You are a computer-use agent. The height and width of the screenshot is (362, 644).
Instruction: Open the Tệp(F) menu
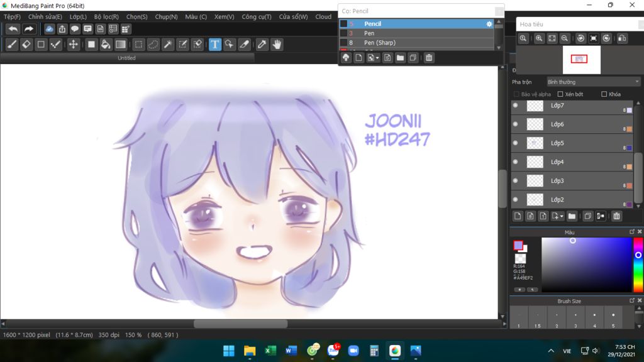pos(13,17)
